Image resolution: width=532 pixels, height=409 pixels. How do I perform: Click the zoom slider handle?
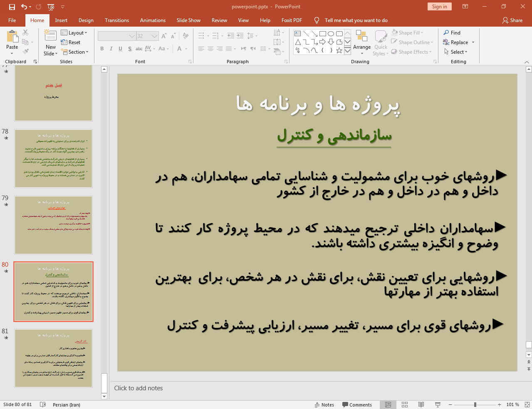pyautogui.click(x=475, y=404)
